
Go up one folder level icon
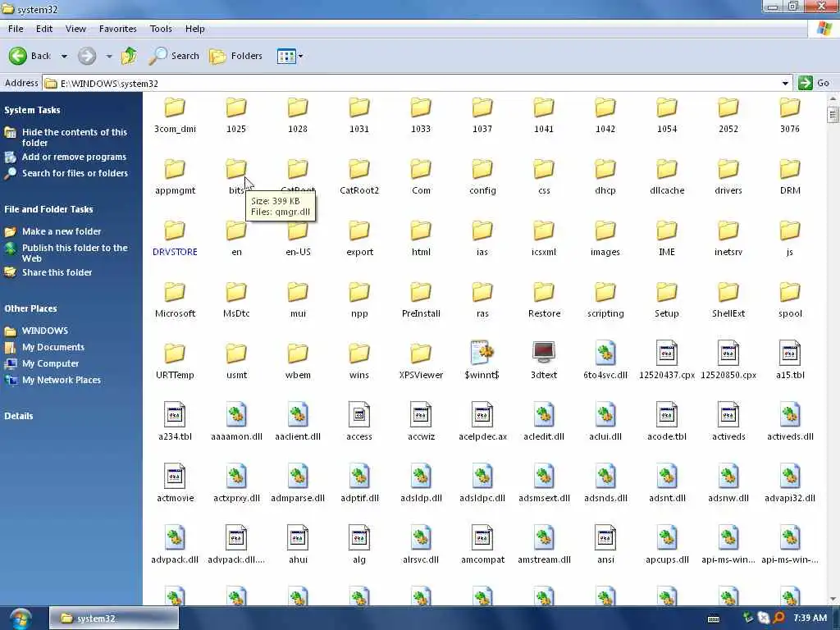pyautogui.click(x=129, y=56)
